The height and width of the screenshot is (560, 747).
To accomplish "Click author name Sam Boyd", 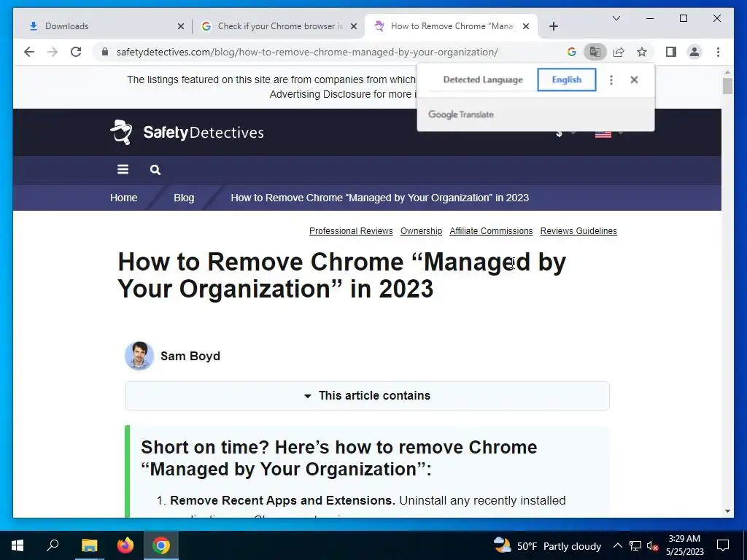I will pos(190,356).
